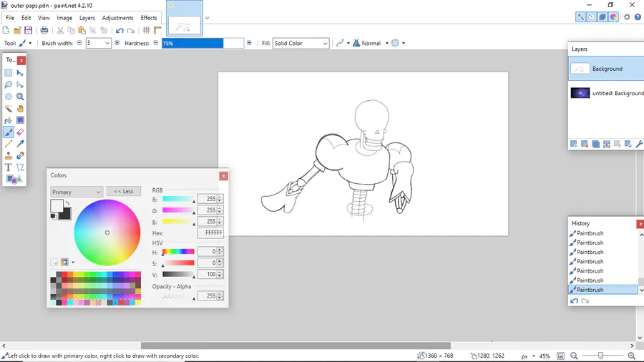The image size is (644, 362).
Task: Select the Pan hand tool
Action: tap(20, 109)
